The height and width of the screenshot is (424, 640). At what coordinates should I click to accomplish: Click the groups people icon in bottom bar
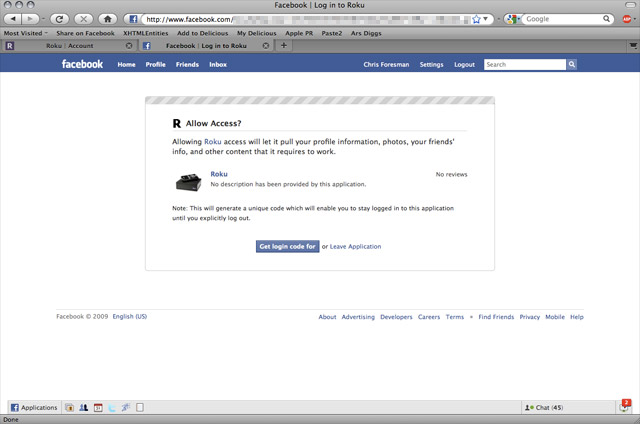84,407
